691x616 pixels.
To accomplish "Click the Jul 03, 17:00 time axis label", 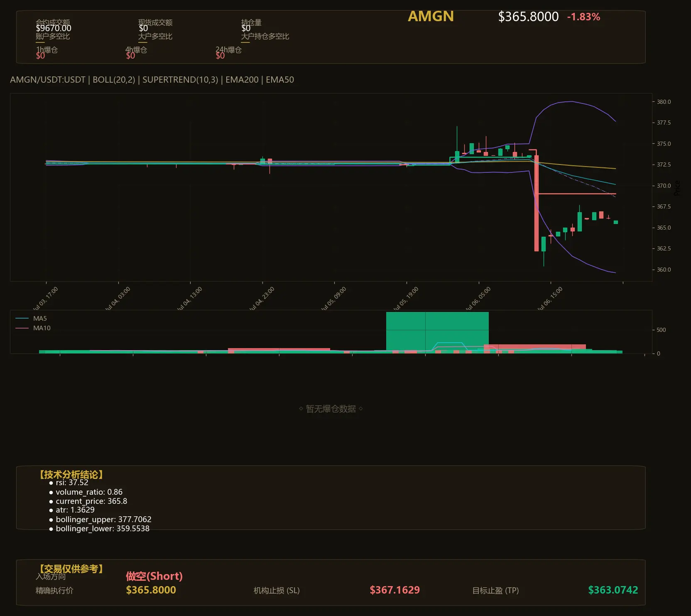I will coord(46,299).
